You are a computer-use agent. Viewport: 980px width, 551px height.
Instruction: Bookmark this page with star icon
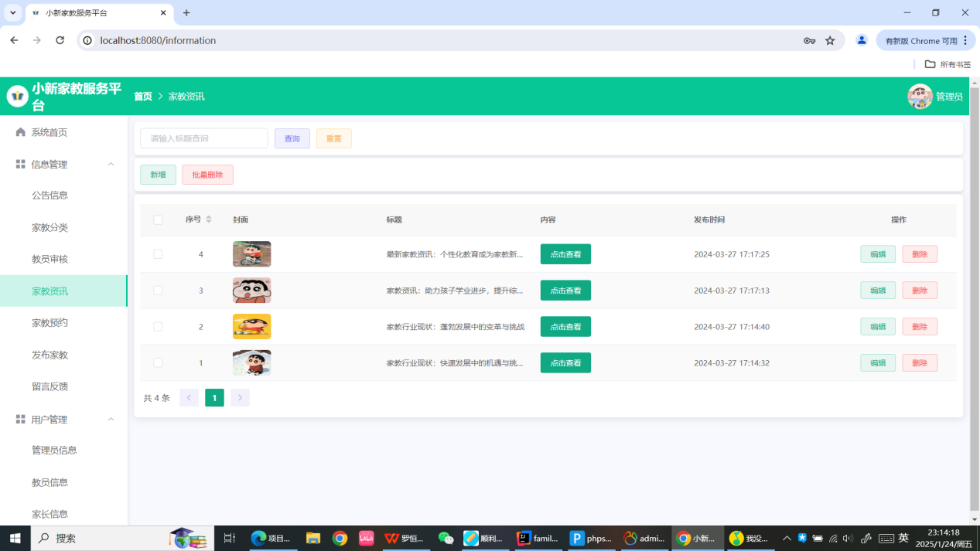pyautogui.click(x=830, y=40)
